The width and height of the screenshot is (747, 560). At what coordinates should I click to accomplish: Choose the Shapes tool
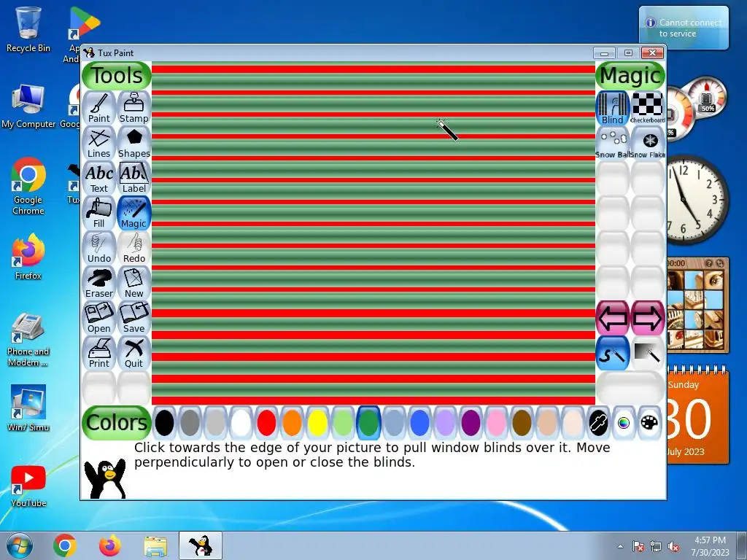point(134,143)
